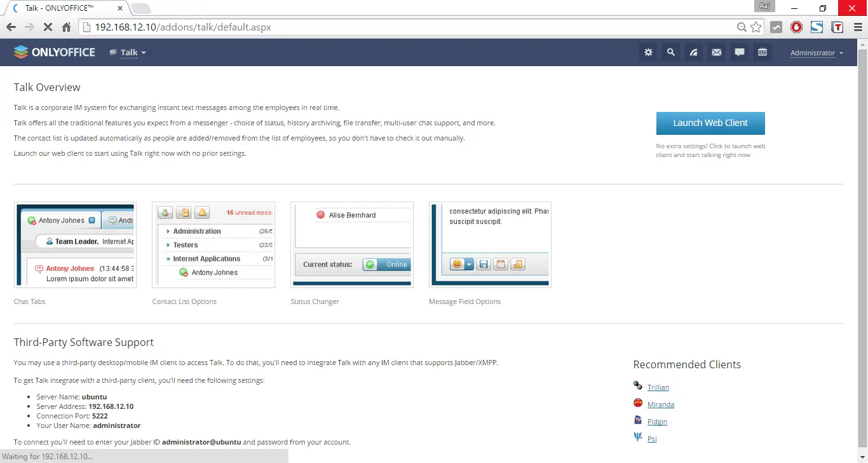Click the Message Field Options thumbnail
The image size is (868, 463).
tap(490, 245)
